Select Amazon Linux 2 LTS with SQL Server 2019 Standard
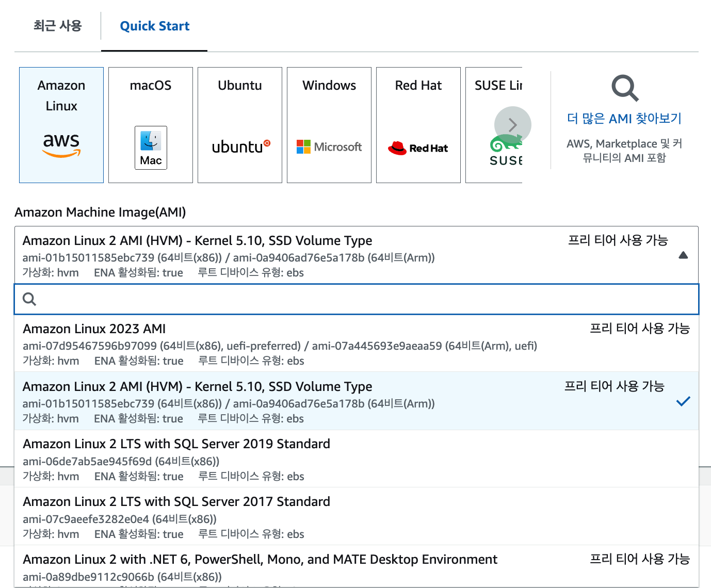Image resolution: width=711 pixels, height=588 pixels. 357,459
